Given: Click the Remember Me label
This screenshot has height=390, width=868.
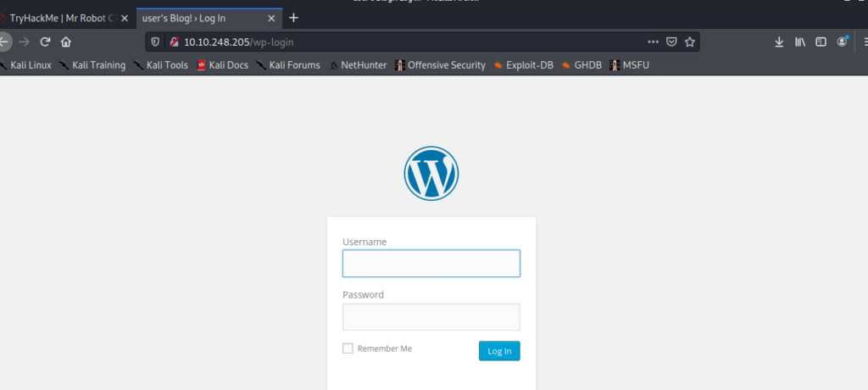Looking at the screenshot, I should point(385,348).
